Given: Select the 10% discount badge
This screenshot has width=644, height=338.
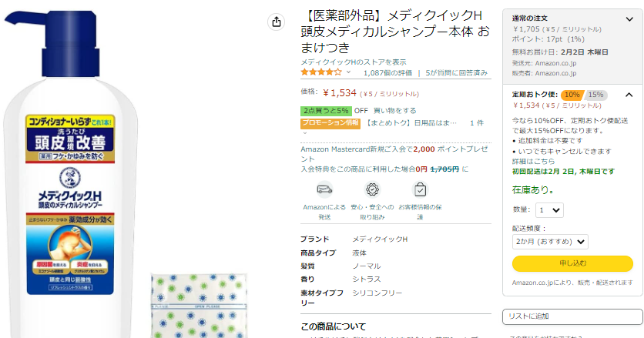Looking at the screenshot, I should coord(572,95).
